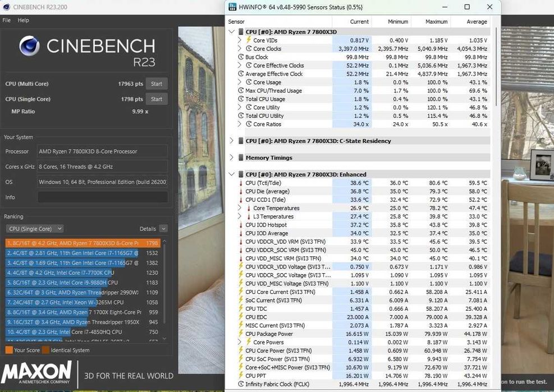Expand the Core Clocks row
Viewport: 554px width, 392px height.
(x=240, y=49)
